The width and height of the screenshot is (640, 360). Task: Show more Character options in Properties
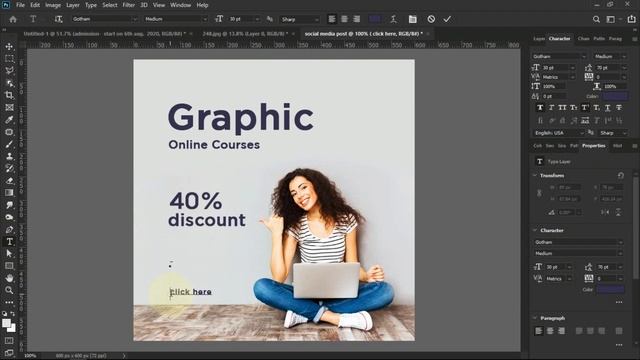619,302
